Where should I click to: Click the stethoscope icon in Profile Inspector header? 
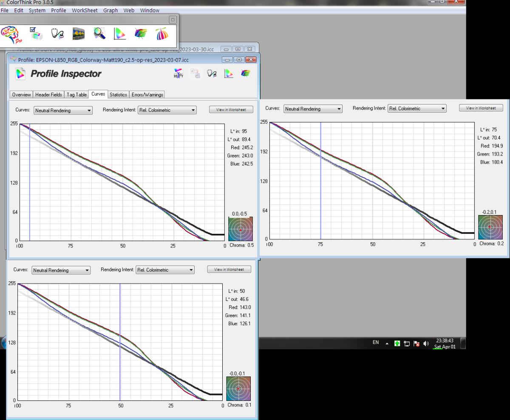click(212, 74)
